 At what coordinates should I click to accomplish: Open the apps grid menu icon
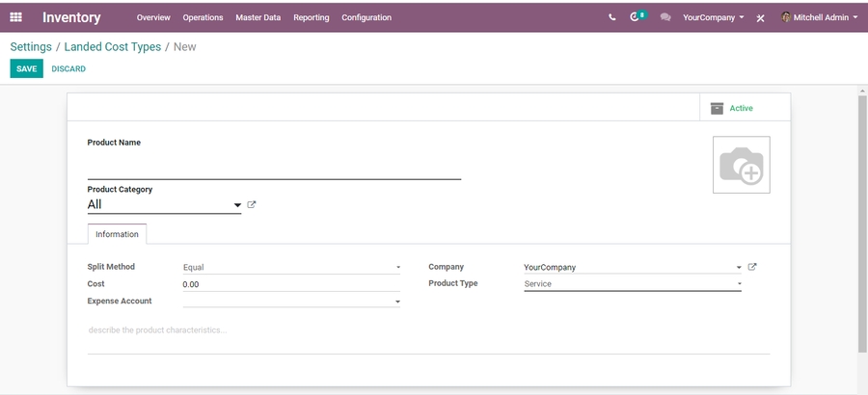(15, 17)
